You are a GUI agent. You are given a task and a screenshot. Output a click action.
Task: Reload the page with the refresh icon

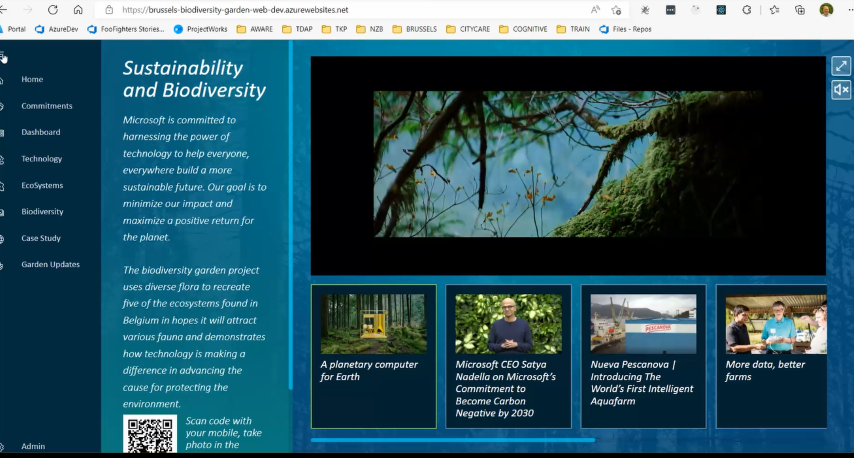coord(53,9)
